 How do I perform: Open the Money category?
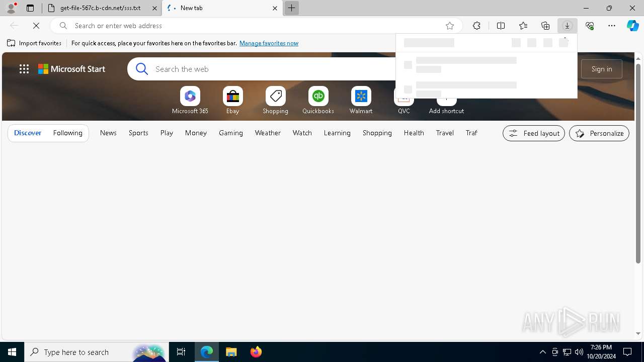click(196, 133)
